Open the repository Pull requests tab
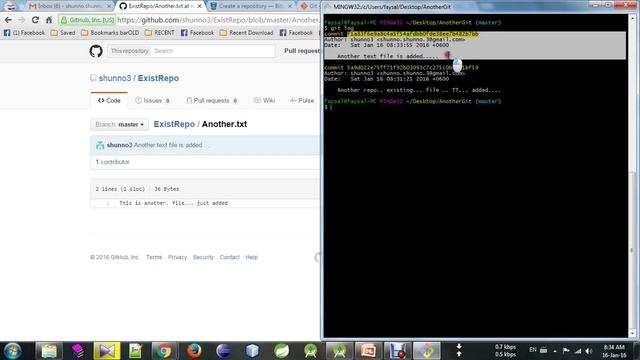The image size is (640, 360). point(211,100)
